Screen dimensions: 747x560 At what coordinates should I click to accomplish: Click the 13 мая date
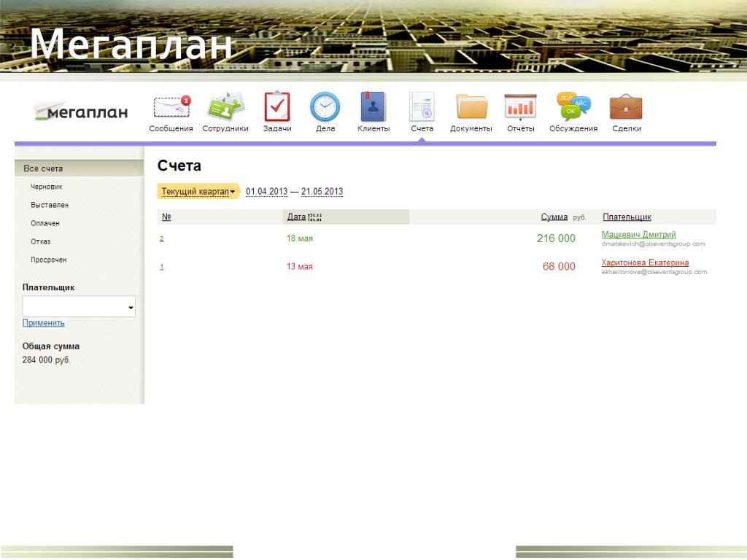(300, 266)
